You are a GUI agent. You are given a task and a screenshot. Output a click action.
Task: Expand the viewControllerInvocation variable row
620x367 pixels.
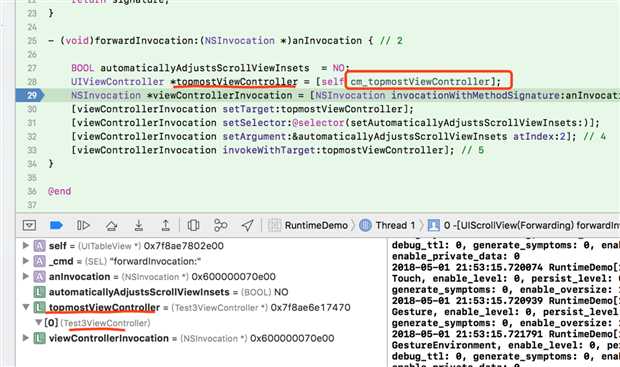point(26,338)
